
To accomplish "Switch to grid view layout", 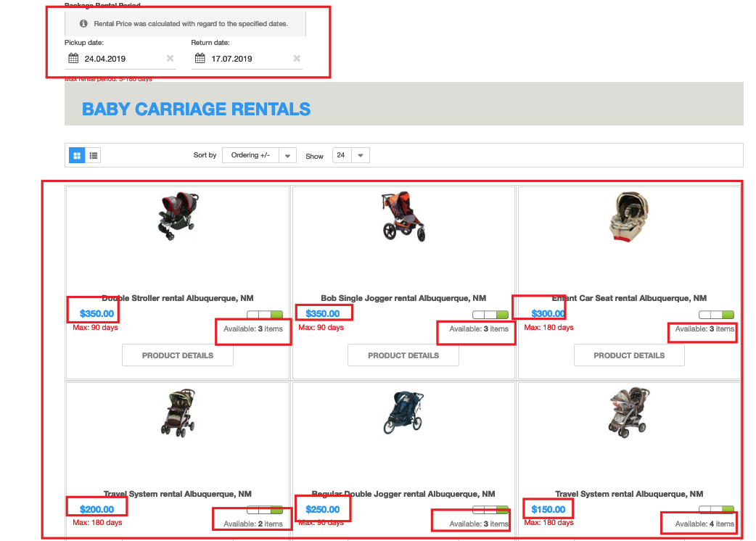I will (77, 155).
